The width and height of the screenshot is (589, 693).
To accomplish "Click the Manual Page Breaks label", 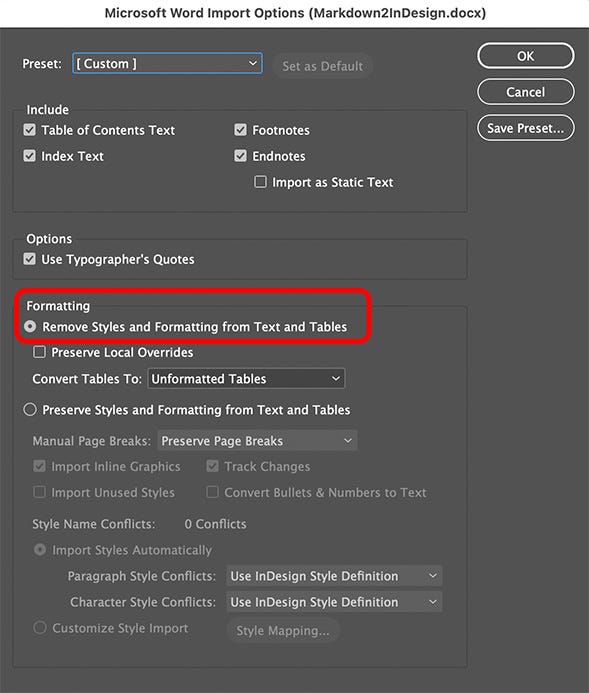I will 91,441.
